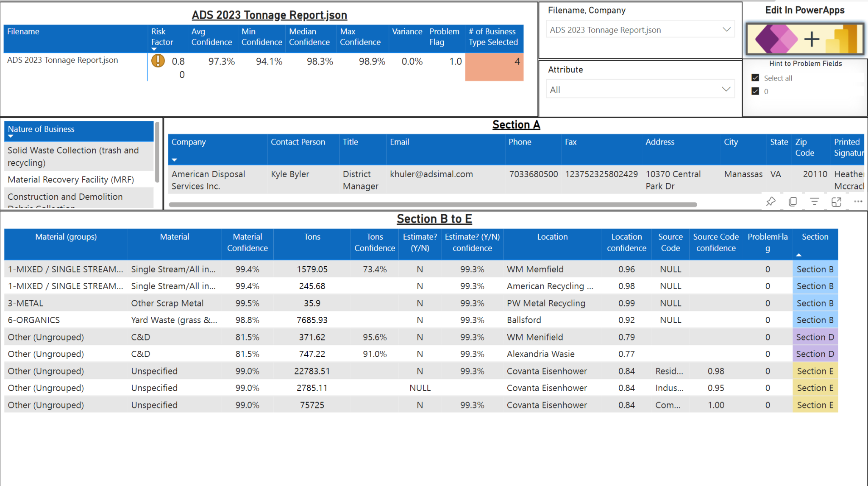Image resolution: width=868 pixels, height=486 pixels.
Task: Click the orange risk factor warning icon
Action: pos(158,61)
